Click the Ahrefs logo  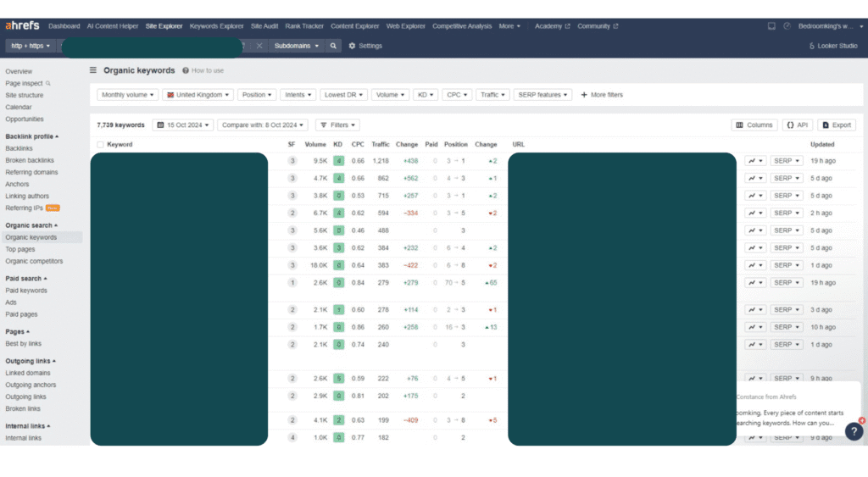click(x=24, y=26)
